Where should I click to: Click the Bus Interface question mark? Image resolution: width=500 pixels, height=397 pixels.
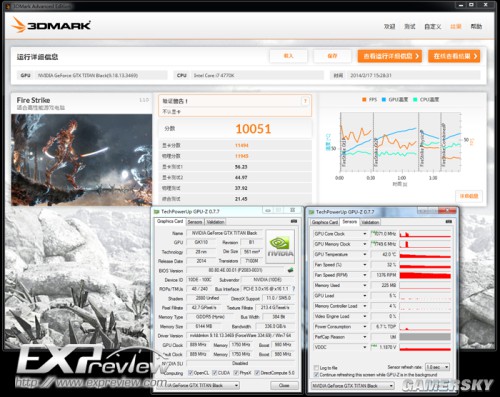(293, 289)
